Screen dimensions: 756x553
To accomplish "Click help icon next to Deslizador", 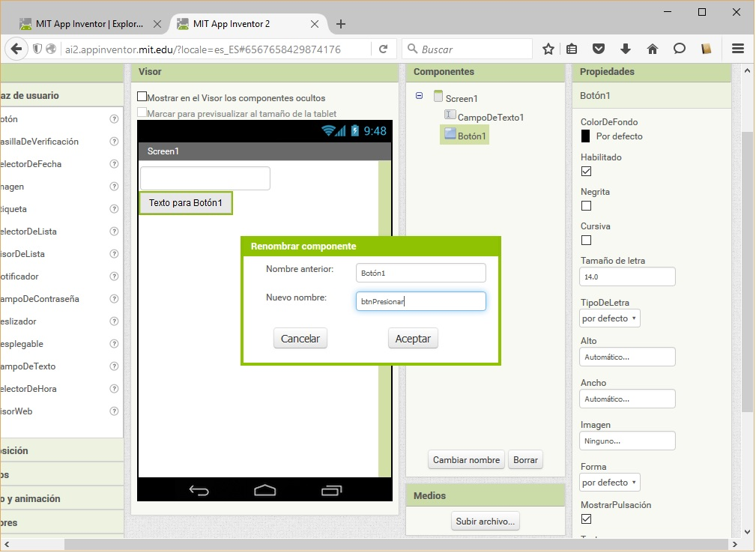I will (114, 321).
